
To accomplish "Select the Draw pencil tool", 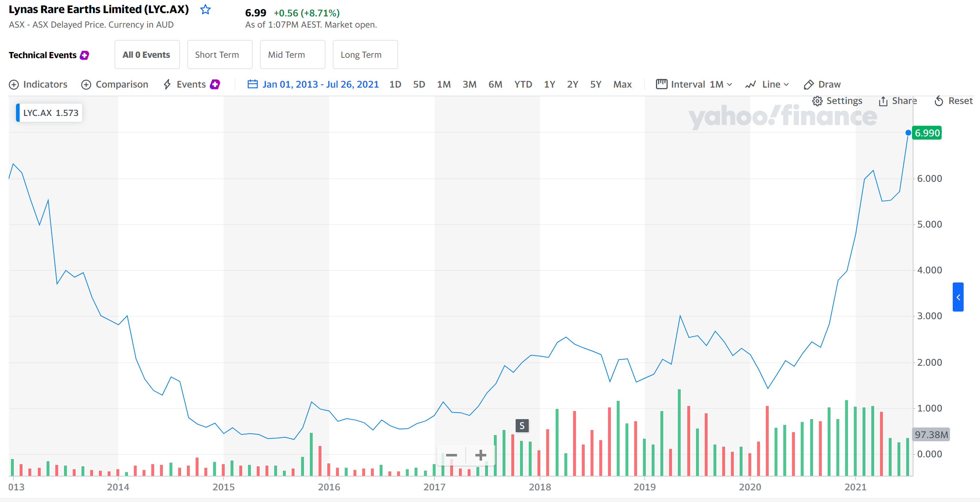I will tap(808, 84).
